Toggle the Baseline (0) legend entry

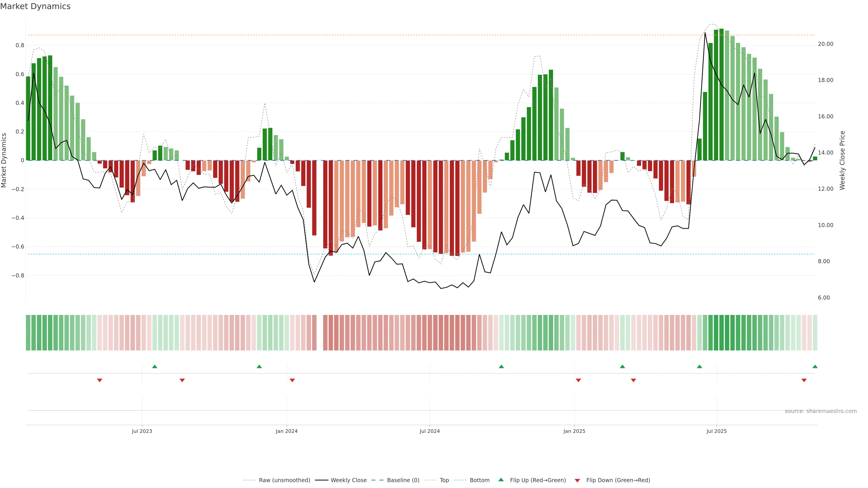click(403, 480)
